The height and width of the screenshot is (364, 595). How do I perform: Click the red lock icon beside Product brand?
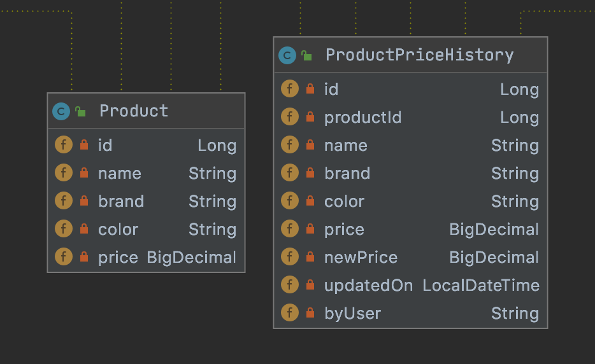click(x=84, y=201)
